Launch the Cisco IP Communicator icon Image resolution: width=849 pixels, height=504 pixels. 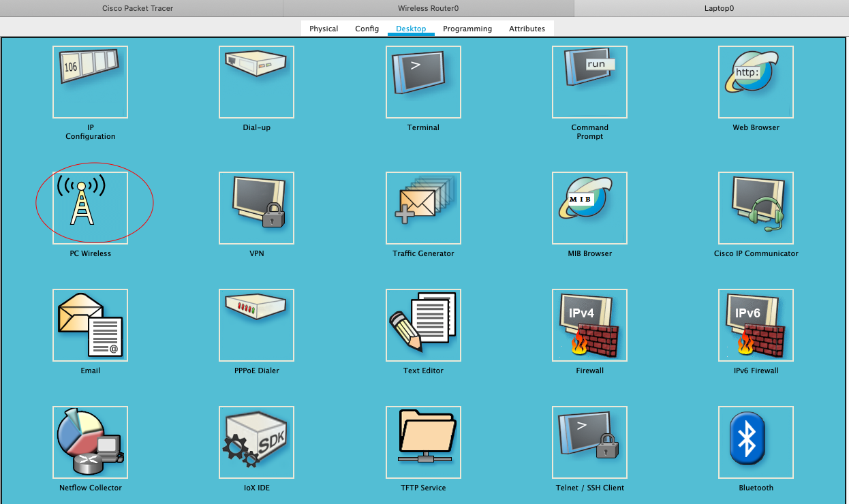click(756, 208)
